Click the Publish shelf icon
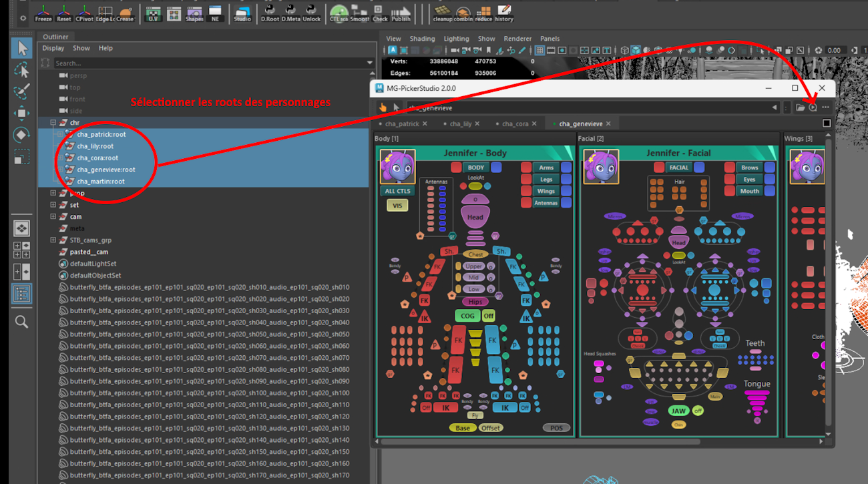This screenshot has width=868, height=484. click(401, 13)
